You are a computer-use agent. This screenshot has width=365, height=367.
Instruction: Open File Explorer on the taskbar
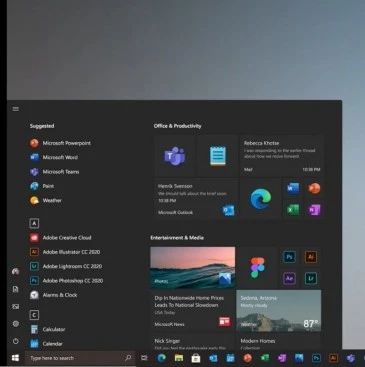click(x=179, y=358)
